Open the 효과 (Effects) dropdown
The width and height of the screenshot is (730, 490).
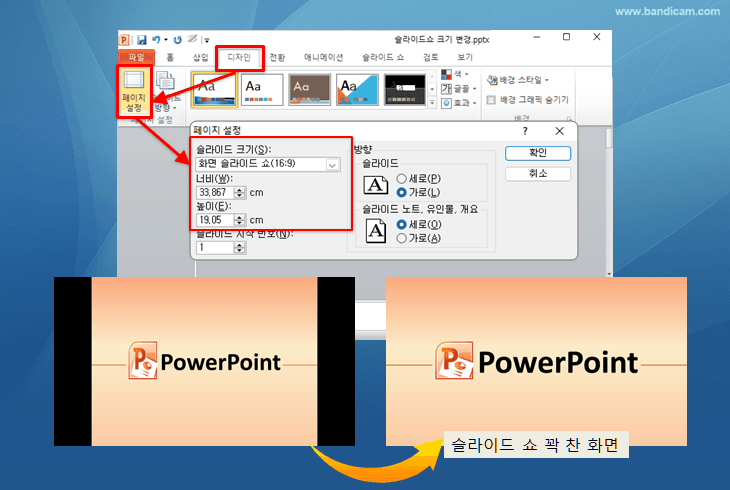coord(459,103)
